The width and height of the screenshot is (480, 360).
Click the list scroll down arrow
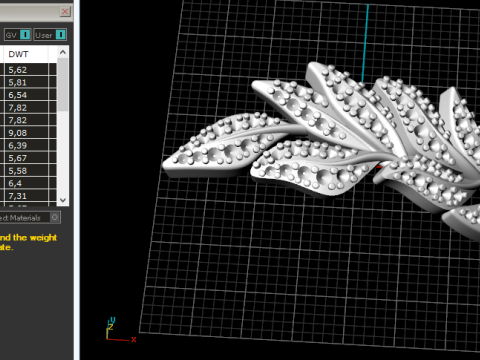pos(63,200)
